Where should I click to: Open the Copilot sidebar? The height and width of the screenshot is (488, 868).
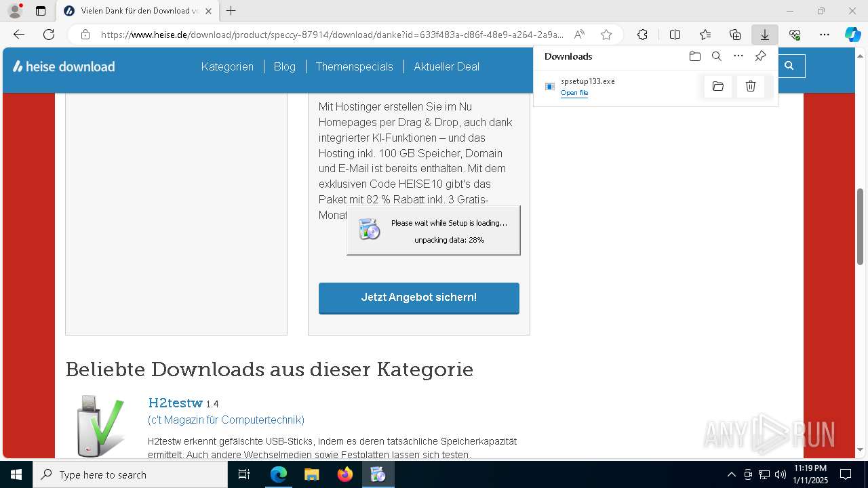[x=852, y=35]
